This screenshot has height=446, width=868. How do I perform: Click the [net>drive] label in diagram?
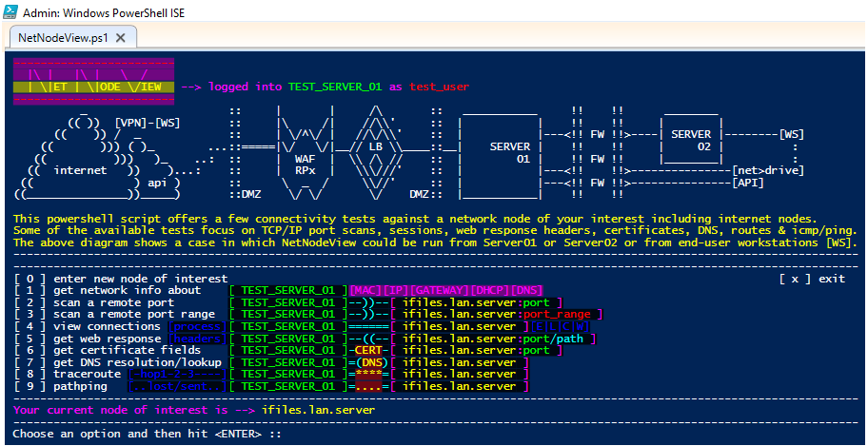click(x=768, y=170)
